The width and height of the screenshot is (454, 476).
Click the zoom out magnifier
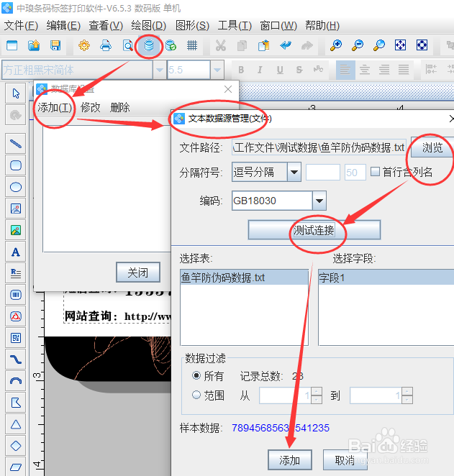click(358, 45)
